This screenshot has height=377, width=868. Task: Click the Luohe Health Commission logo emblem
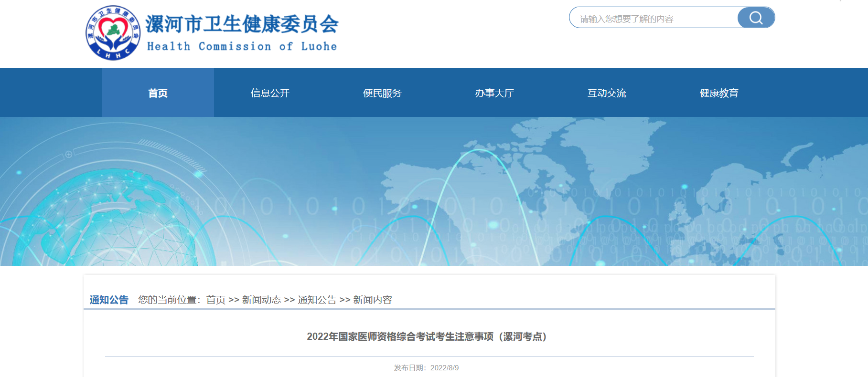(113, 33)
